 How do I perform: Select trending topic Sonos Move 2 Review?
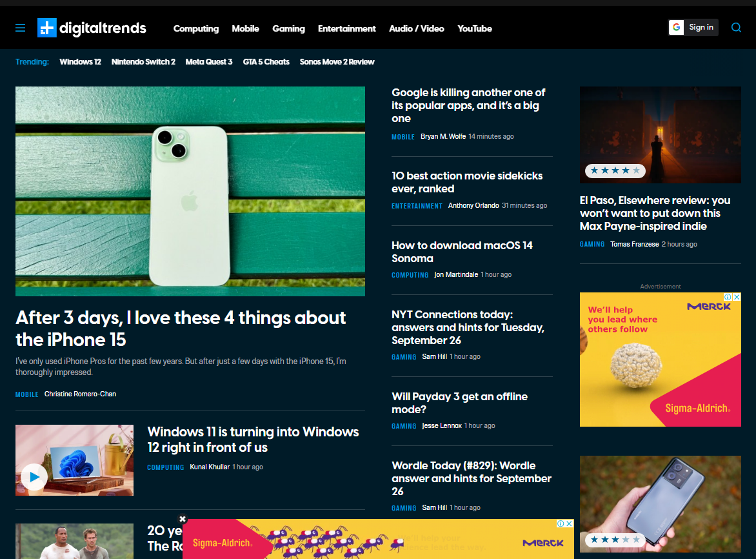point(337,62)
